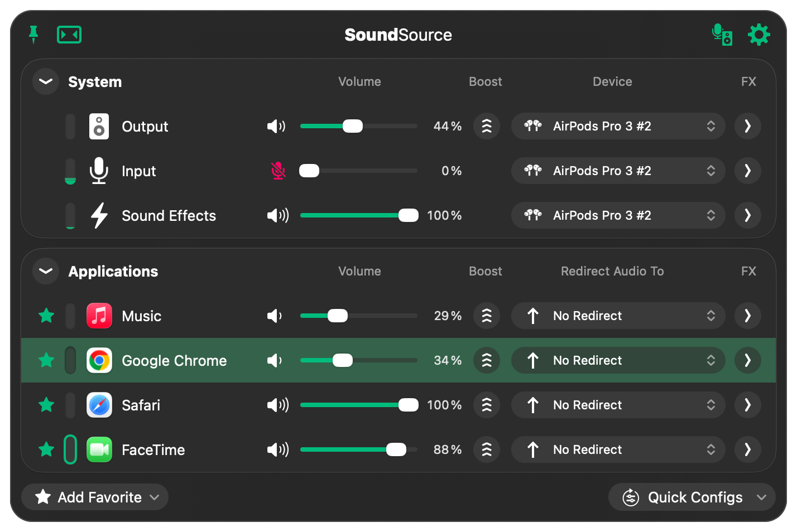
Task: Click the Music app icon
Action: click(x=99, y=316)
